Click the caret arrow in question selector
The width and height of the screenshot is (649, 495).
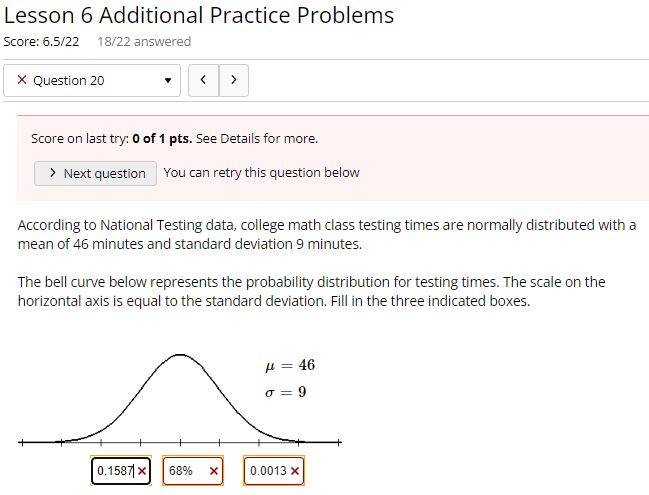[168, 80]
